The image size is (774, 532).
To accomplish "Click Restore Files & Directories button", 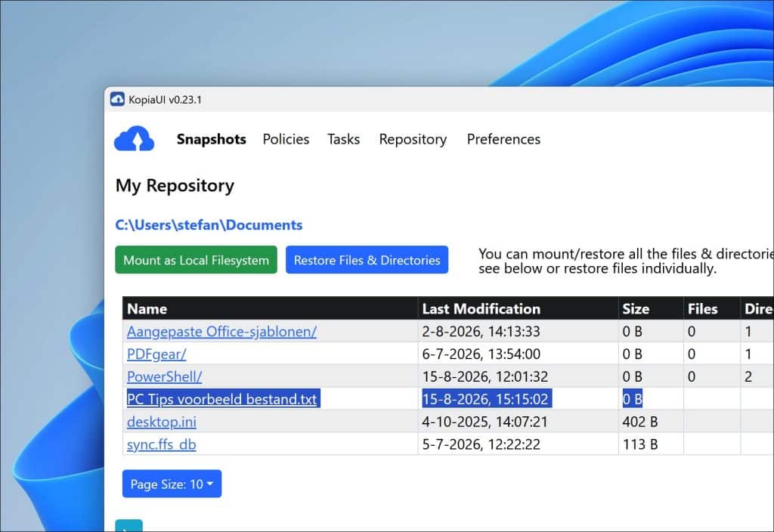I will tap(367, 260).
